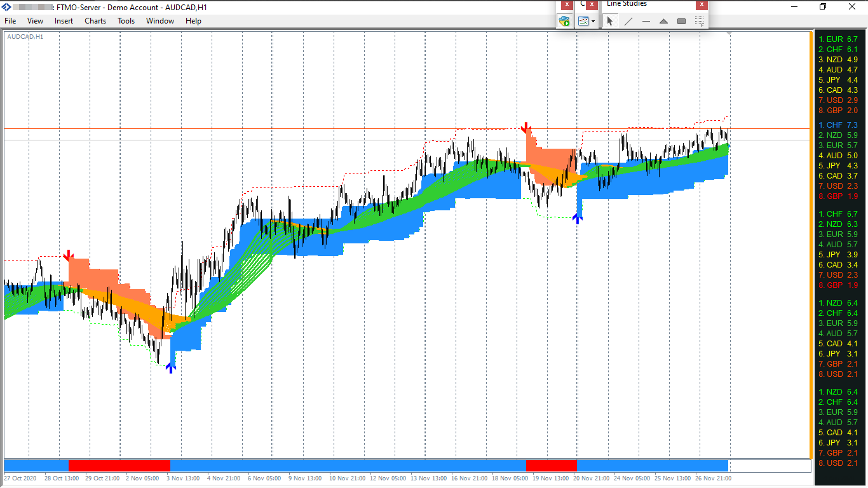Open the File menu
Image resolution: width=868 pixels, height=488 pixels.
tap(10, 21)
